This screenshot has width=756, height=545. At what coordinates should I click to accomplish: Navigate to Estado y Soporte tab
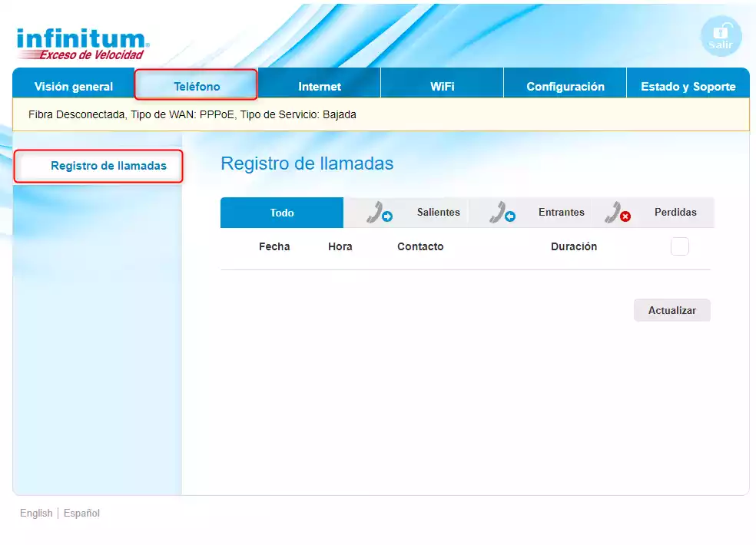688,87
